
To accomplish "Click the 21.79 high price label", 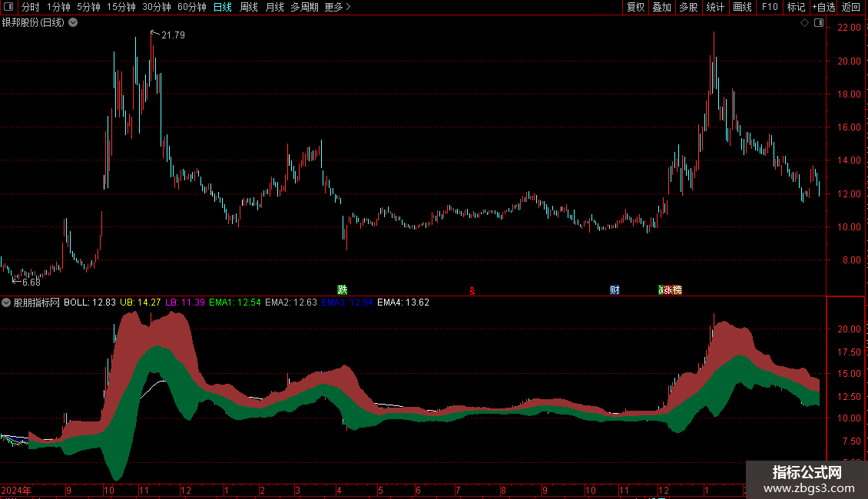I will pos(173,35).
